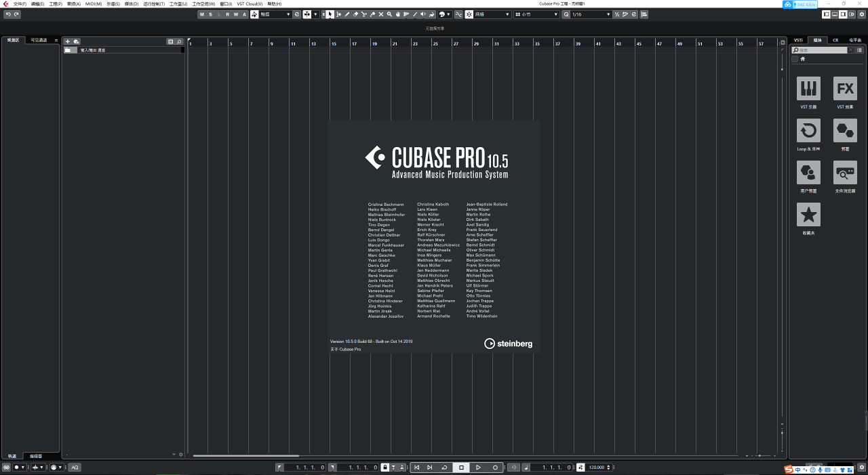Toggle Read automation R button
The height and width of the screenshot is (475, 868).
[x=228, y=14]
